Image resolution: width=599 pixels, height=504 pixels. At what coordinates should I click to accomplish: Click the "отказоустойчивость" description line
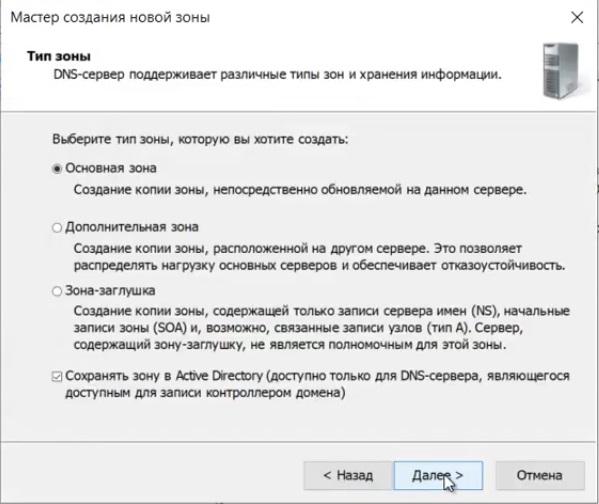[319, 265]
